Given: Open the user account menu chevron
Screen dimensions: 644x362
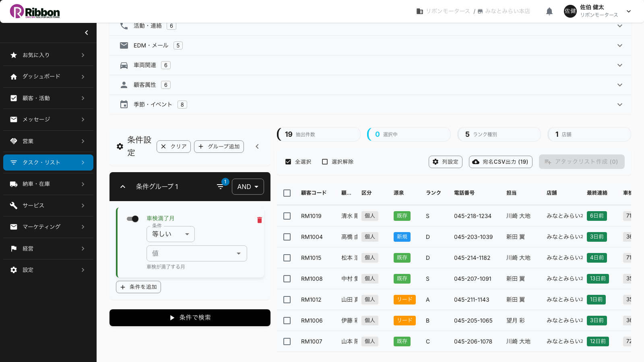Looking at the screenshot, I should pyautogui.click(x=629, y=11).
